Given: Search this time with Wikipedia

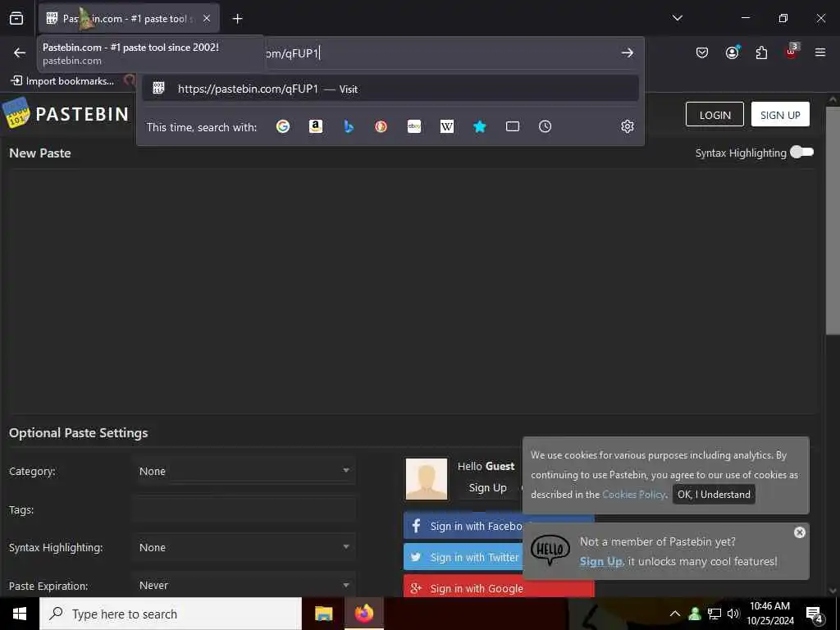Looking at the screenshot, I should tap(447, 126).
